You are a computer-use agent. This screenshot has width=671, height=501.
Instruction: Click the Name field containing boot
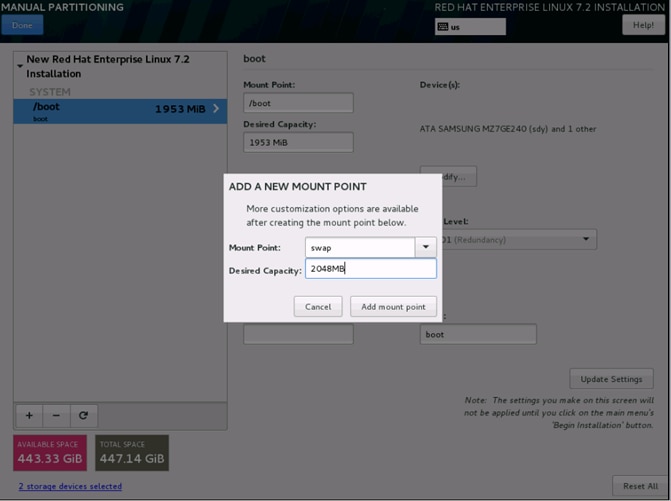[478, 334]
